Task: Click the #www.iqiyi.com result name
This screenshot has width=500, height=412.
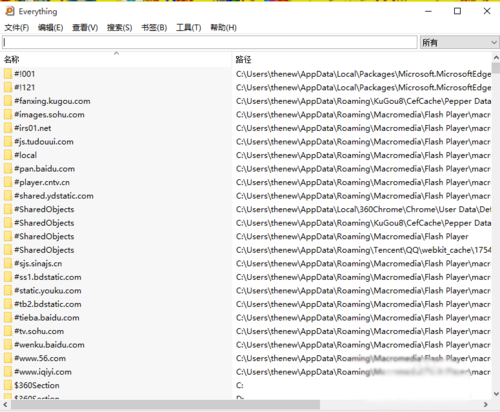Action: [43, 372]
